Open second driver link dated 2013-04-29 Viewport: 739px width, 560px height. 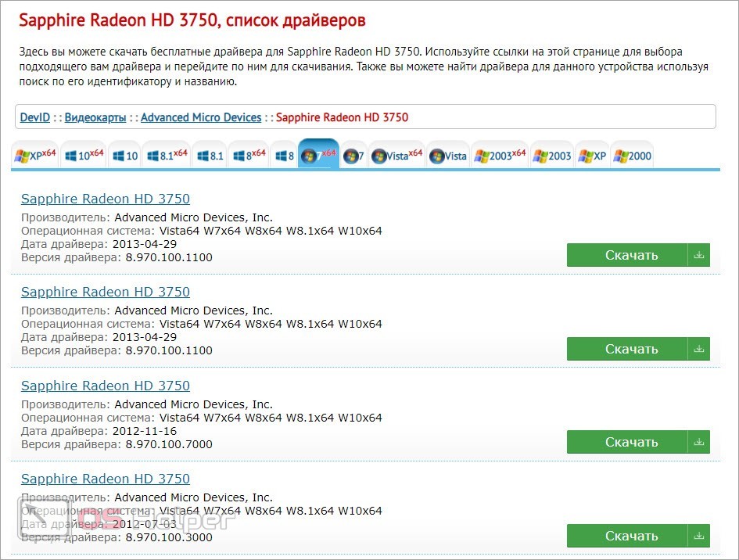pos(106,293)
